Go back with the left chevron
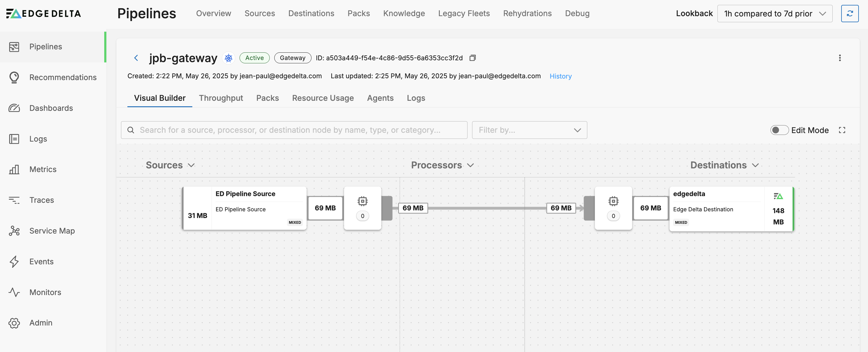The image size is (868, 352). [136, 58]
